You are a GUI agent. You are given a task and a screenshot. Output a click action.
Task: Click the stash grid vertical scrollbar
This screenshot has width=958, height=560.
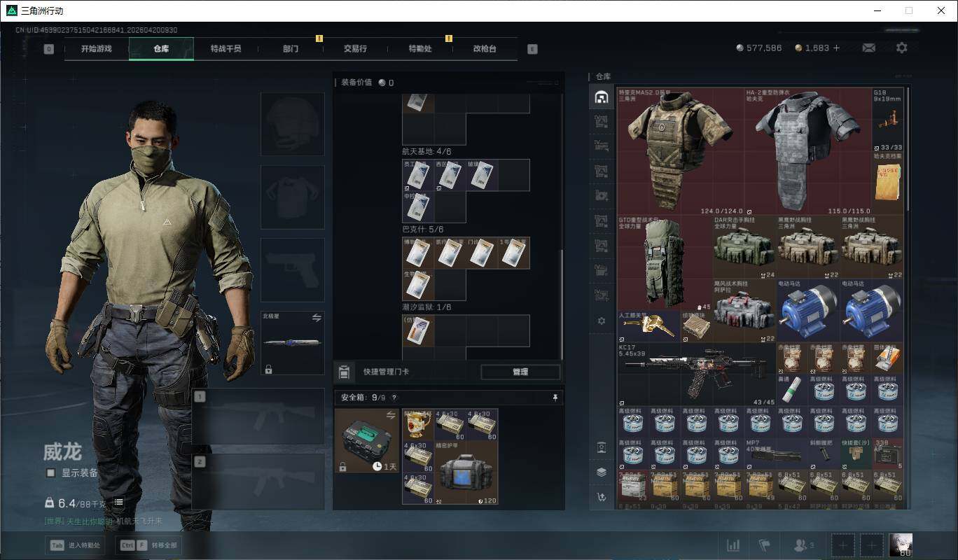[909, 148]
